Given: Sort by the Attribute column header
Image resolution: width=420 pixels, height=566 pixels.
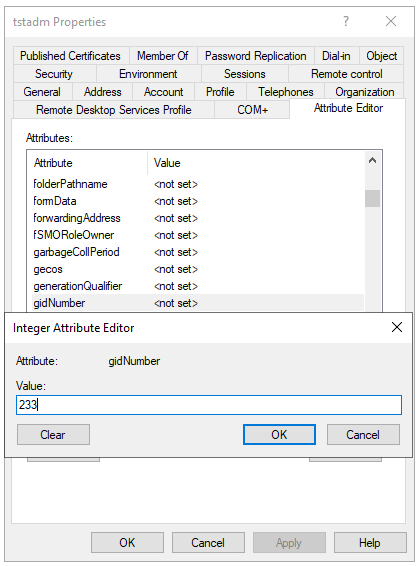Looking at the screenshot, I should pos(87,163).
